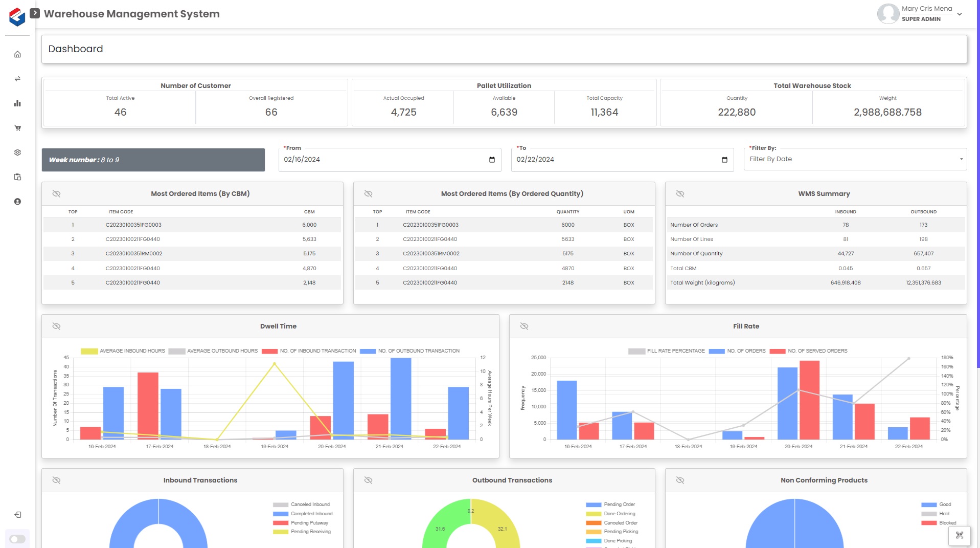The width and height of the screenshot is (980, 548).
Task: Click the Week number: 8 to 9 banner
Action: (153, 160)
